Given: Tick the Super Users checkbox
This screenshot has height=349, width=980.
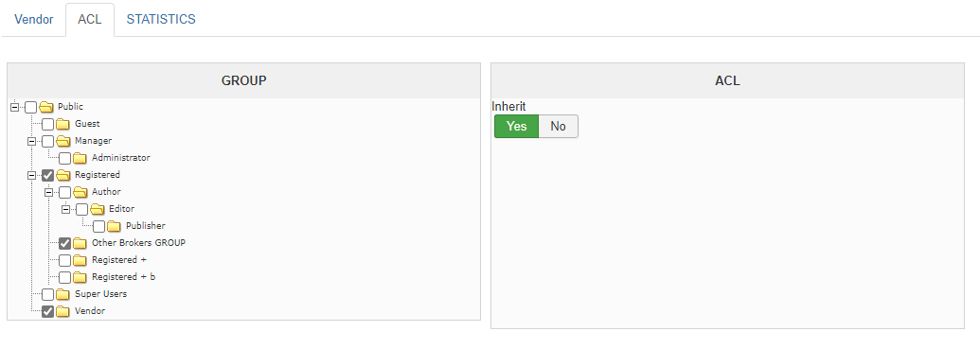Looking at the screenshot, I should point(47,295).
